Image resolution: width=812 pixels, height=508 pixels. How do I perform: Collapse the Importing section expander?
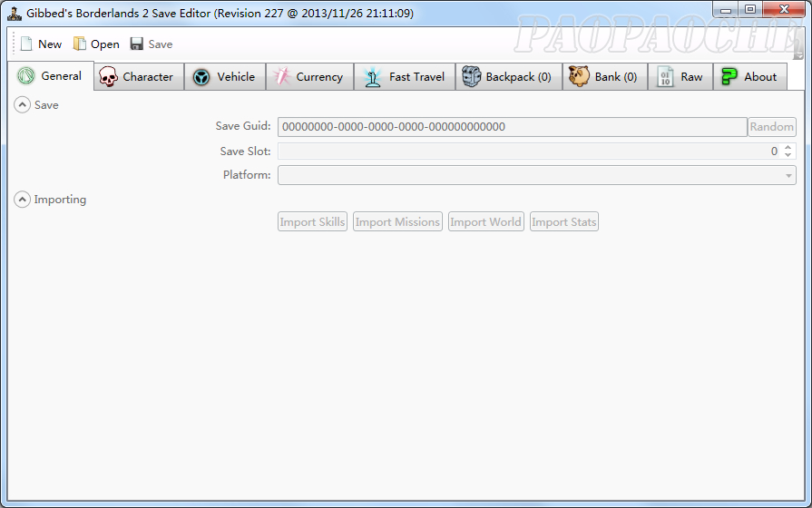22,200
